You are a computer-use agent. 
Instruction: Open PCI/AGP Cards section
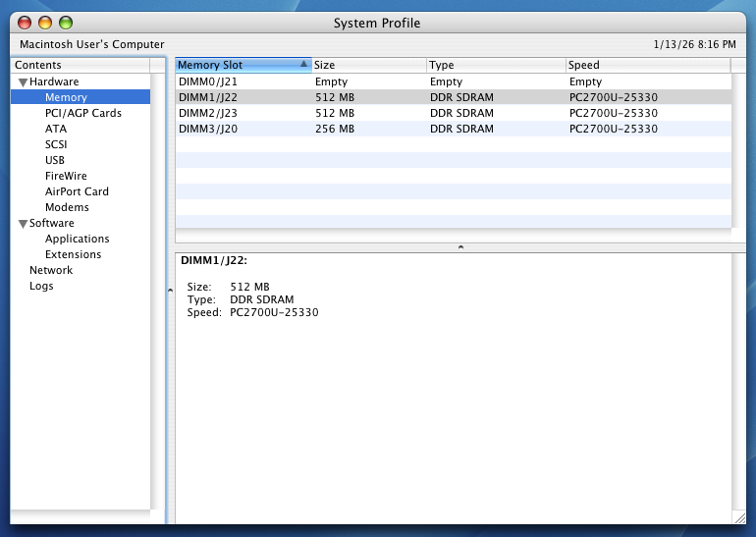point(82,113)
